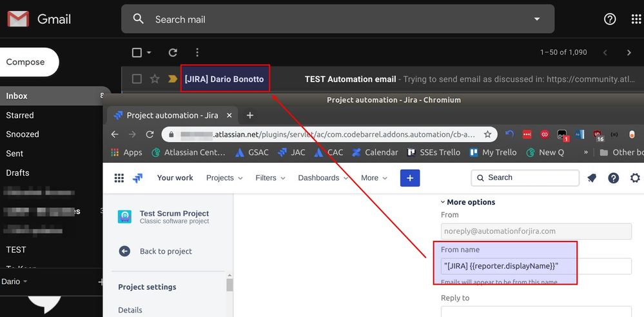Open Jira settings gear
Viewport: 644px width, 317px height.
635,178
